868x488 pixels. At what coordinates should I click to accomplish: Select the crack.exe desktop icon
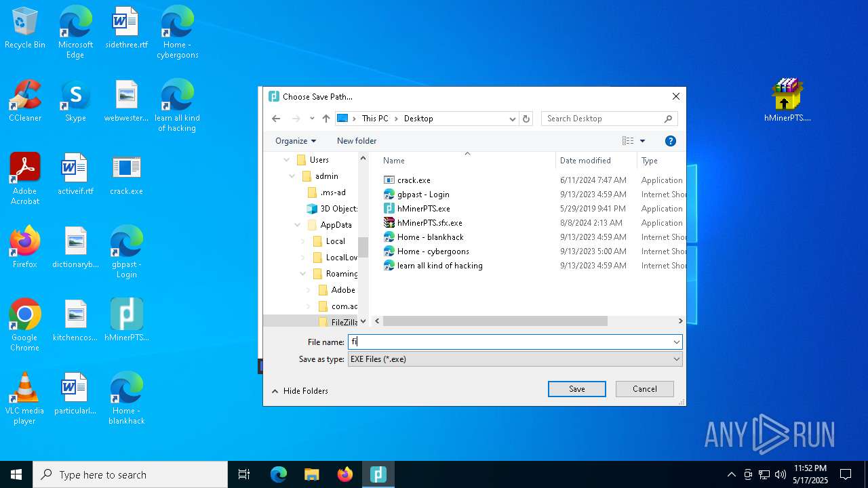click(126, 175)
